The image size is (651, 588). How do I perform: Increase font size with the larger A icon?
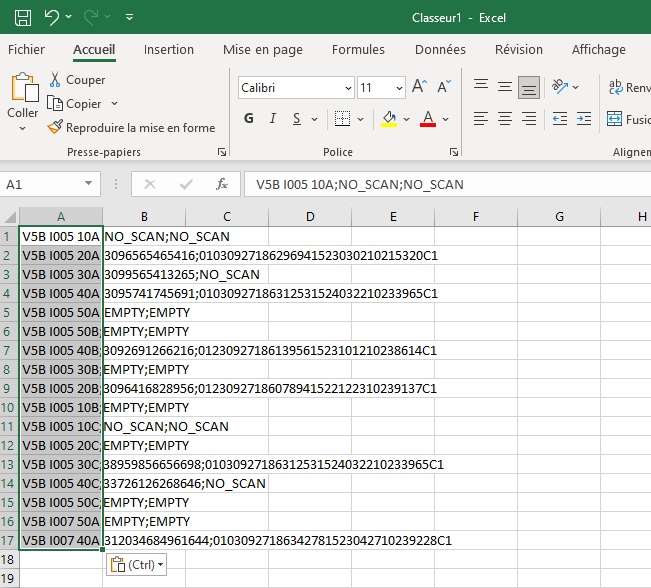point(419,87)
